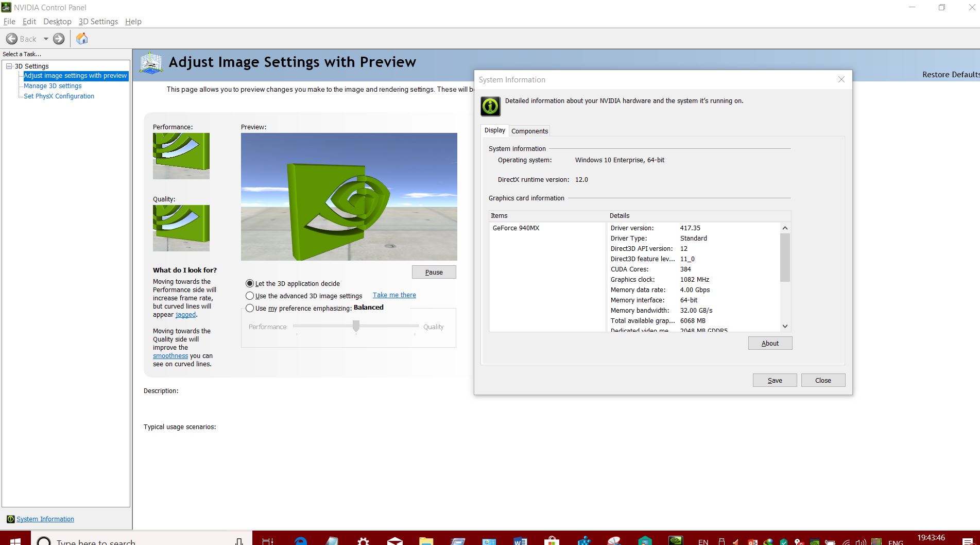The image size is (980, 545).
Task: Select 'Use my preference emphasizing' option
Action: click(250, 308)
